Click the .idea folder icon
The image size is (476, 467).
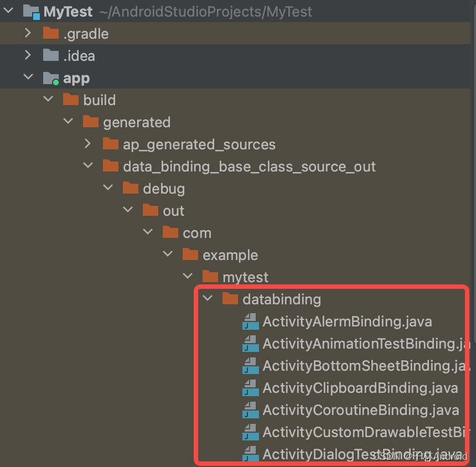point(51,55)
